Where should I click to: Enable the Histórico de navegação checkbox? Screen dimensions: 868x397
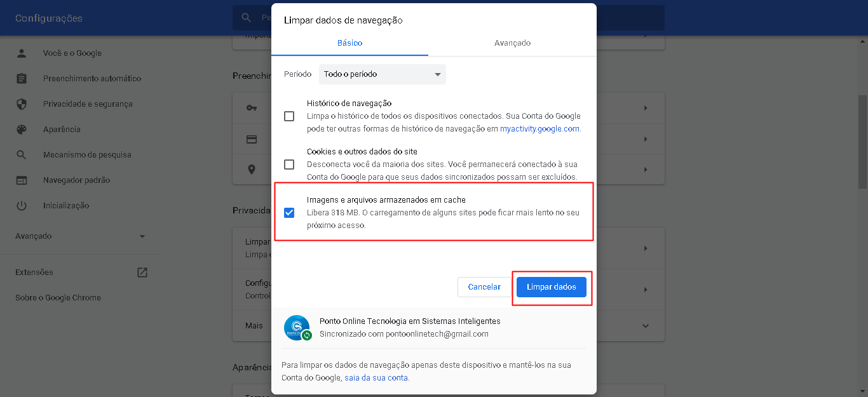pyautogui.click(x=289, y=116)
